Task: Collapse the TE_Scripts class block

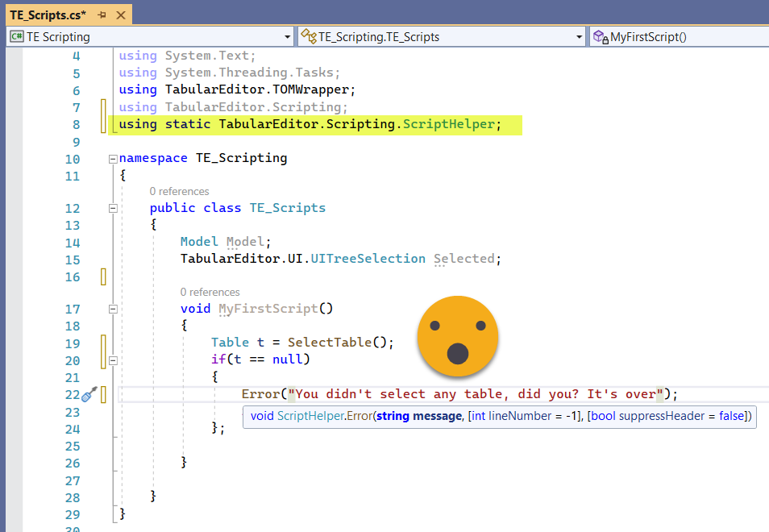Action: (113, 208)
